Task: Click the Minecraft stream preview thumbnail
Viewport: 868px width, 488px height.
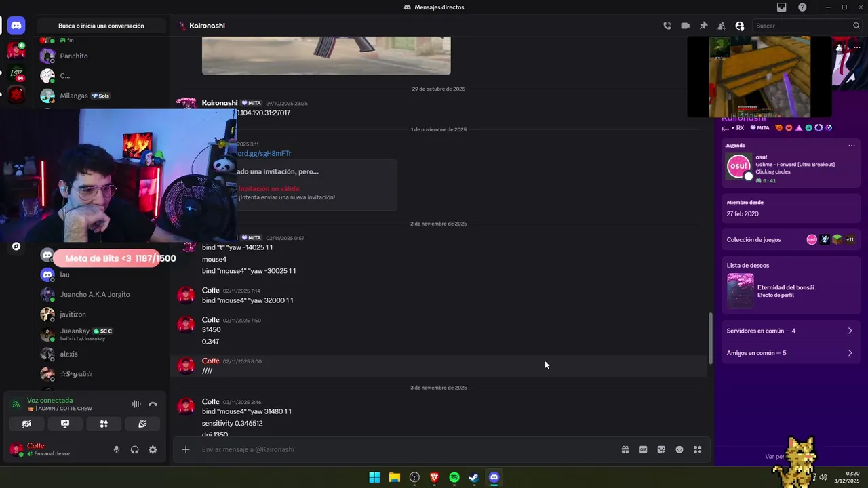Action: click(759, 77)
